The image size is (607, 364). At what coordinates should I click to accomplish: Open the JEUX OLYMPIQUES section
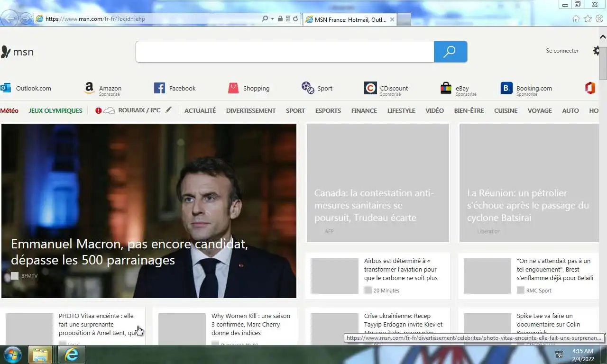click(x=55, y=110)
